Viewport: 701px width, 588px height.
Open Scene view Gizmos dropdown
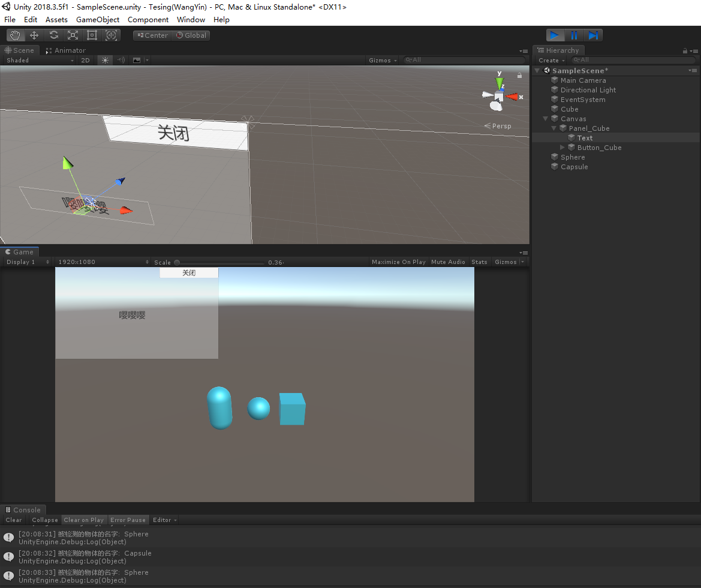coord(383,61)
